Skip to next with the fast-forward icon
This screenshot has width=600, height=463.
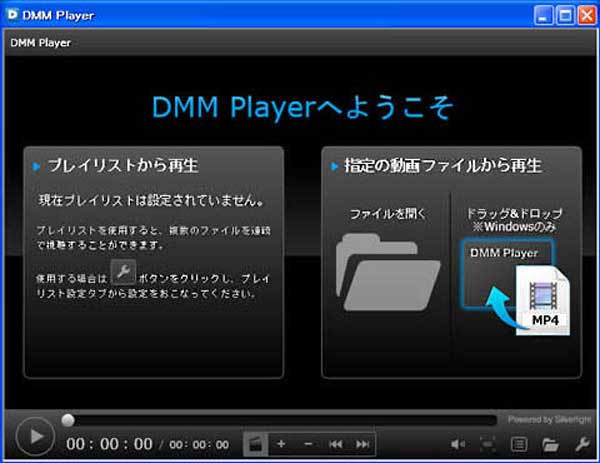[x=362, y=444]
